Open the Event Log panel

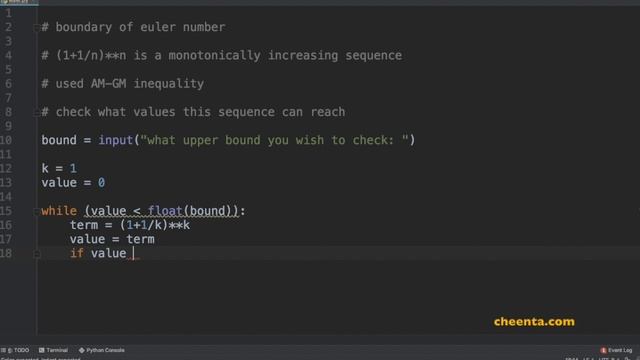pos(616,350)
